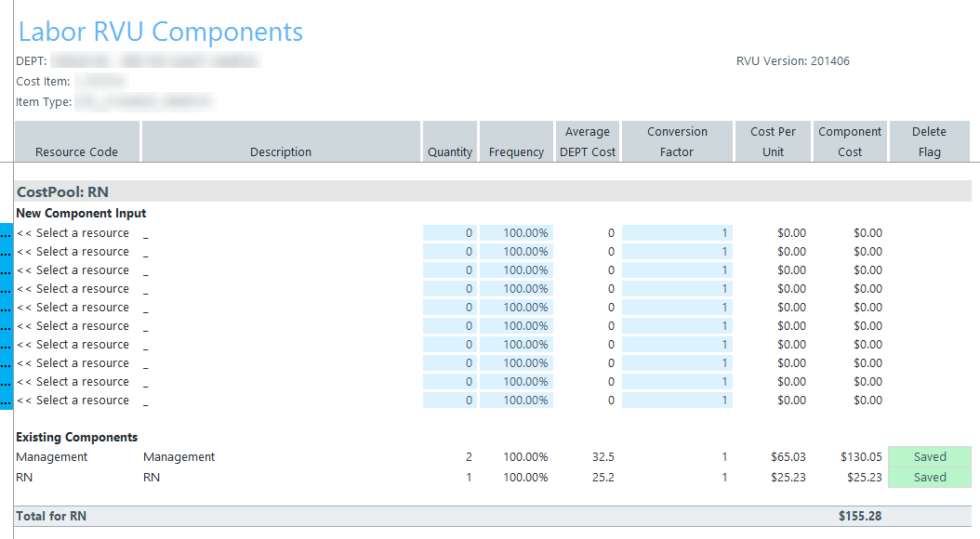Open the eighth 'Select a resource' picker

(x=73, y=363)
